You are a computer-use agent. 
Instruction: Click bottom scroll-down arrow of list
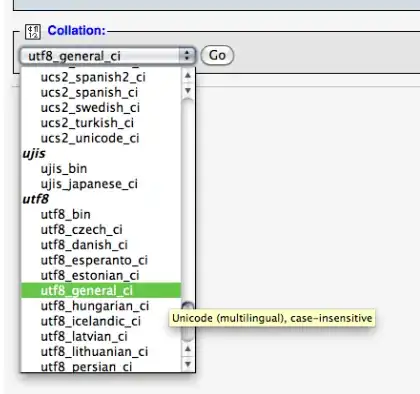[188, 364]
